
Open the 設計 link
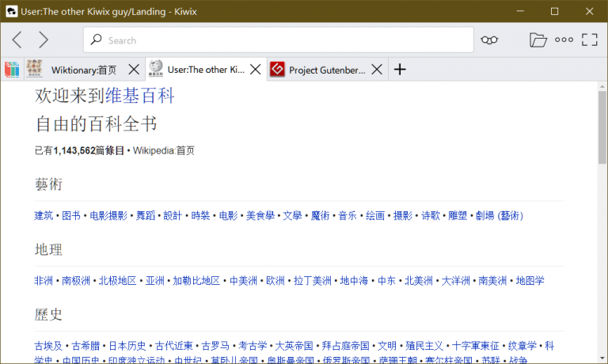tap(173, 215)
